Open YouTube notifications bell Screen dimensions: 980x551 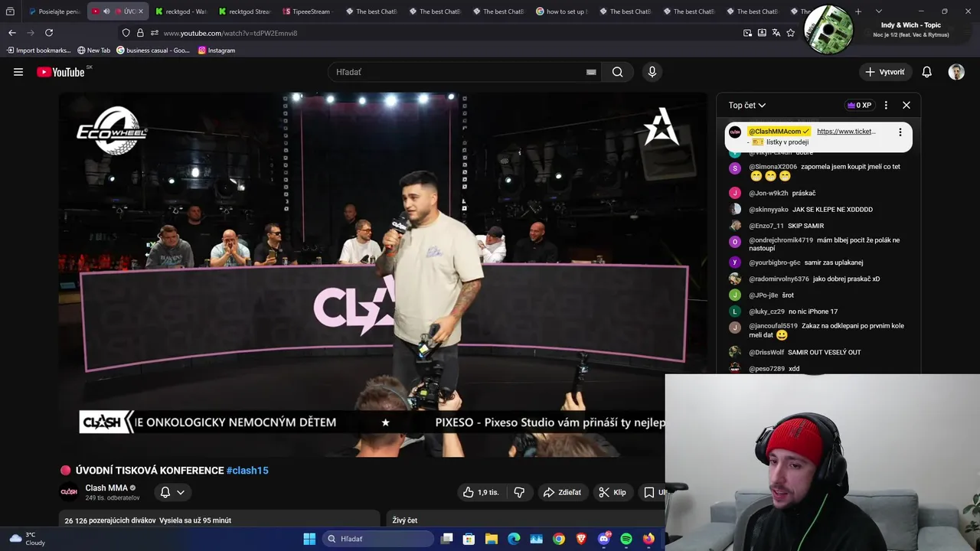tap(926, 72)
